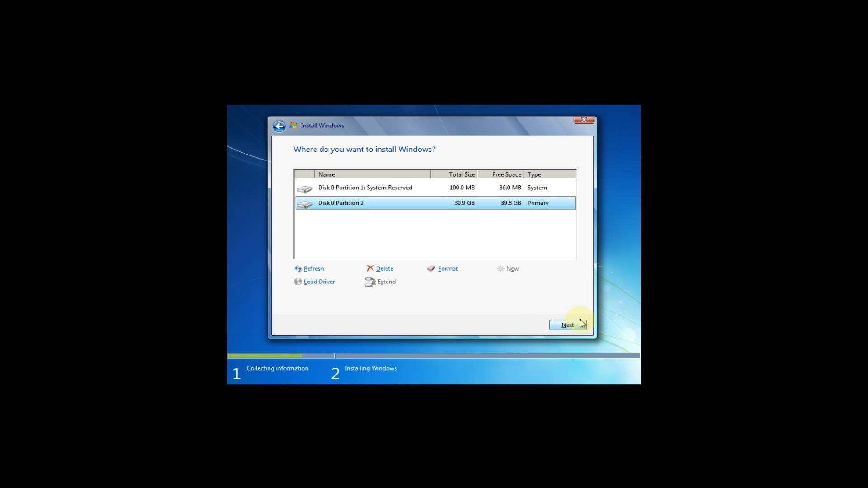Image resolution: width=868 pixels, height=488 pixels.
Task: Click the red X Delete icon
Action: tap(370, 268)
